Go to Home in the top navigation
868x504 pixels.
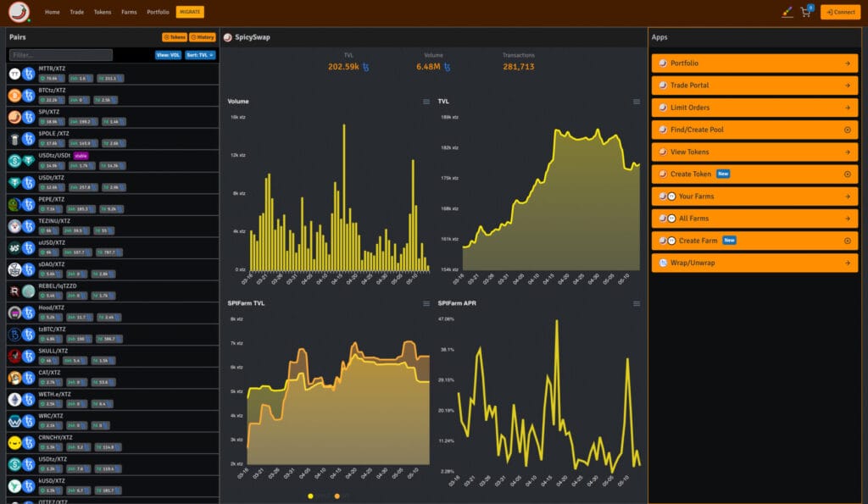pos(52,12)
